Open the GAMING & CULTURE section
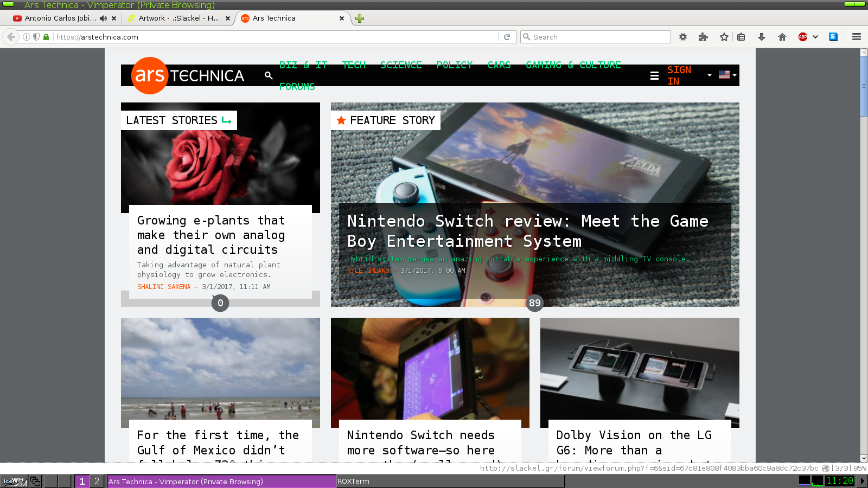The height and width of the screenshot is (488, 868). 573,65
